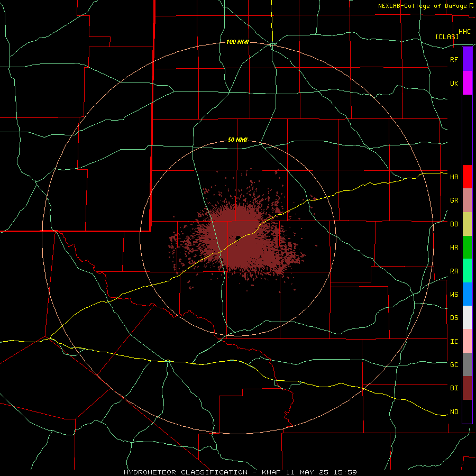Click the DS legend label

[x=454, y=318]
